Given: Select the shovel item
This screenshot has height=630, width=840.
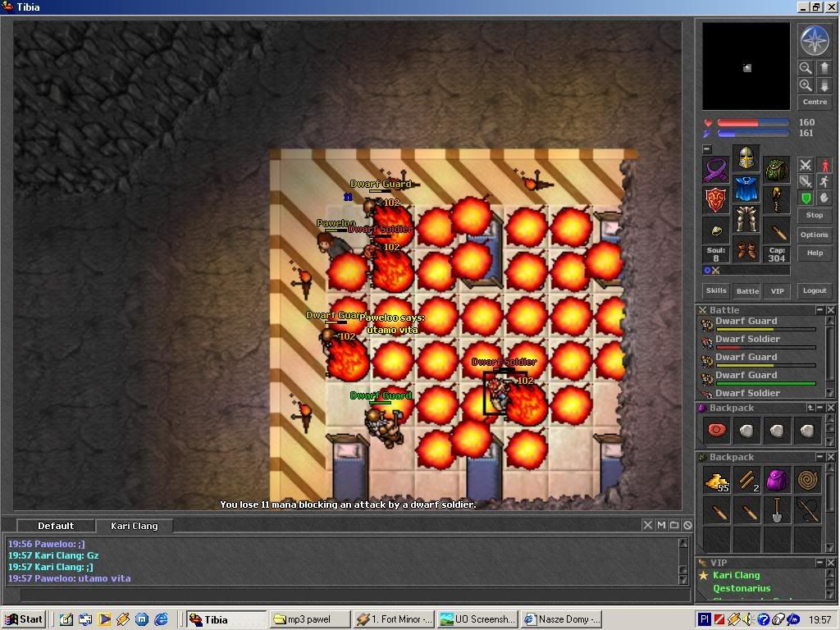Looking at the screenshot, I should click(777, 511).
